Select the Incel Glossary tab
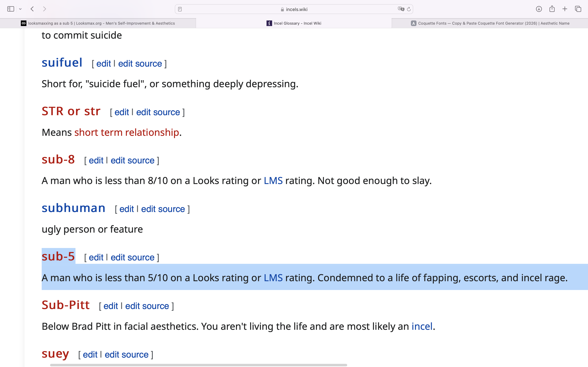Screen dimensions: 588x367 click(x=294, y=23)
